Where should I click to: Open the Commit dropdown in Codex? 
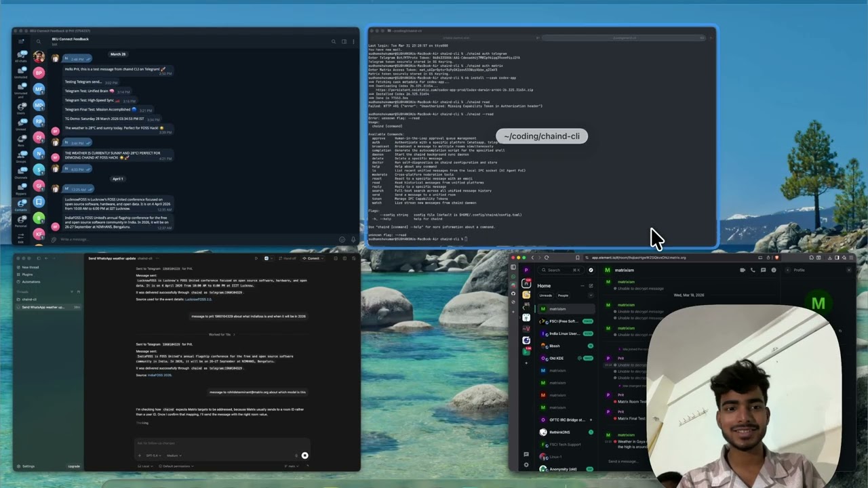coord(312,258)
